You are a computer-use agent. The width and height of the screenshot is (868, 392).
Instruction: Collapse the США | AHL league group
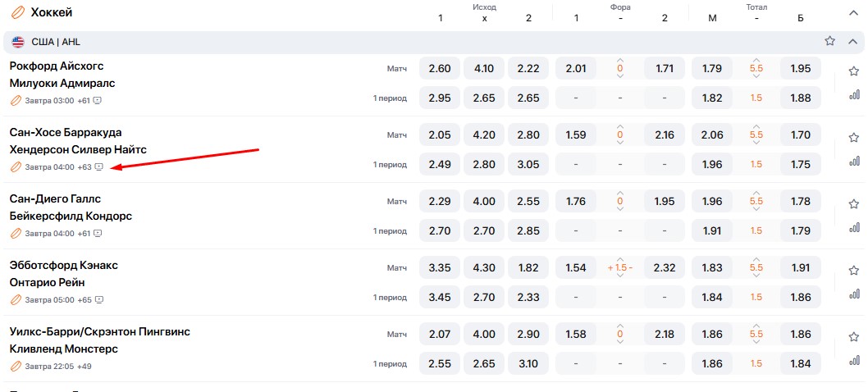click(852, 41)
